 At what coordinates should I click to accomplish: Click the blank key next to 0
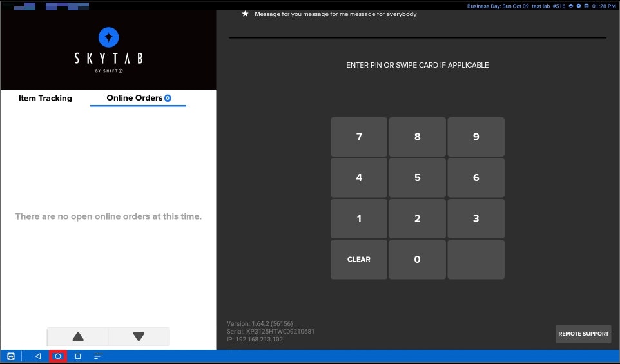tap(476, 260)
